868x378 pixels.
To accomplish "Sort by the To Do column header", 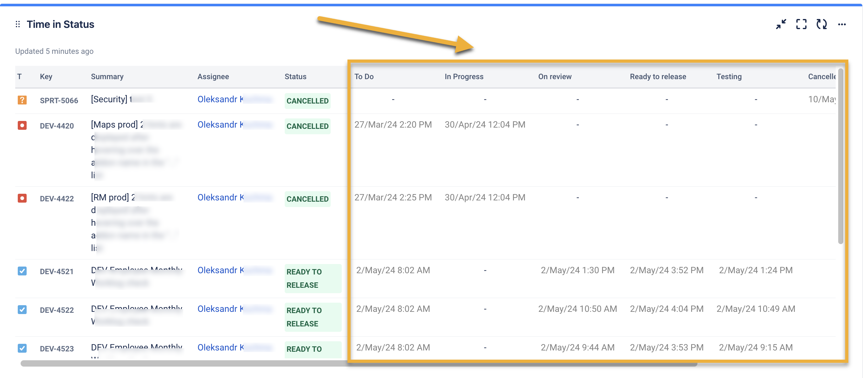I will coord(364,76).
